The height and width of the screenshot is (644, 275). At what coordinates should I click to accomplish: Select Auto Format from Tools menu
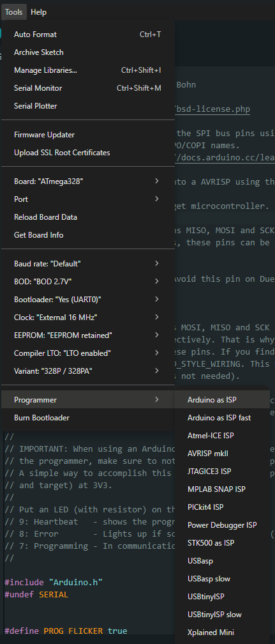(88, 34)
